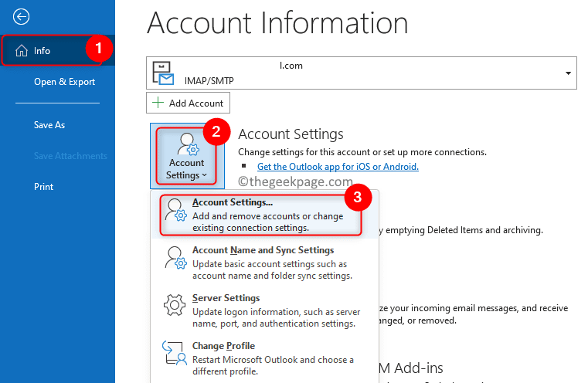Image resolution: width=588 pixels, height=383 pixels.
Task: Click the back arrow to exit backstage
Action: (x=22, y=16)
